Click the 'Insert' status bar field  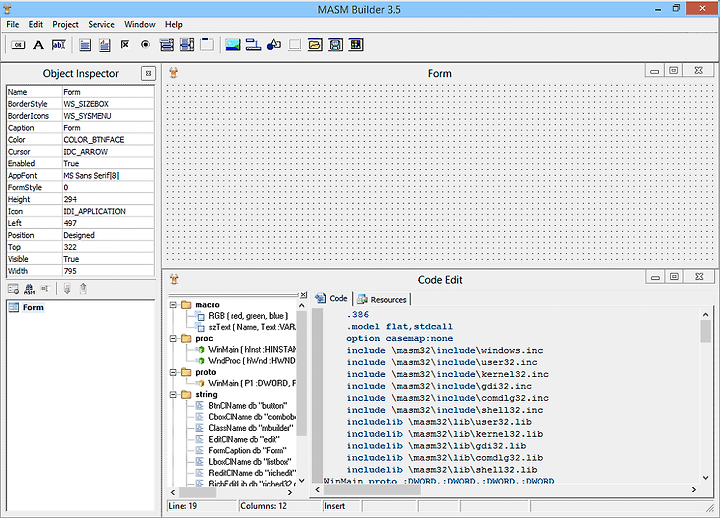click(341, 506)
